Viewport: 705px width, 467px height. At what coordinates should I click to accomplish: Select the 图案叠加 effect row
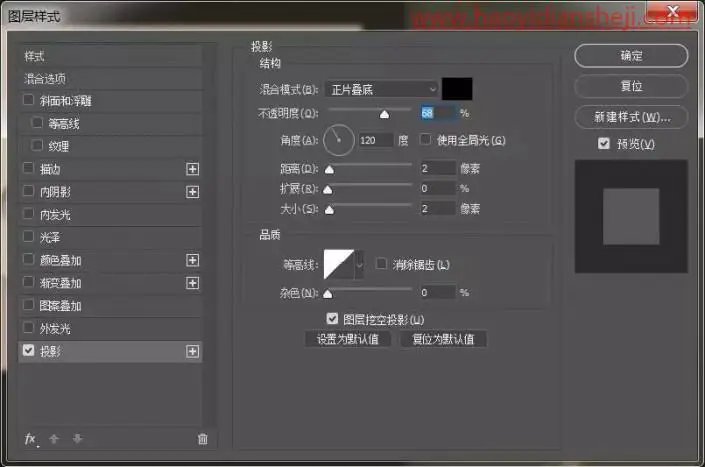(x=110, y=306)
